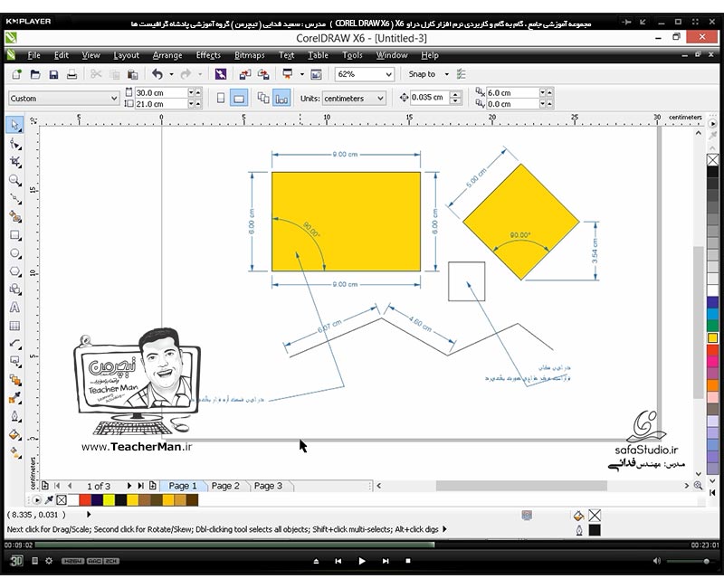Select the Table tool in toolbox
Viewport: 724px width, 588px height.
(x=14, y=326)
